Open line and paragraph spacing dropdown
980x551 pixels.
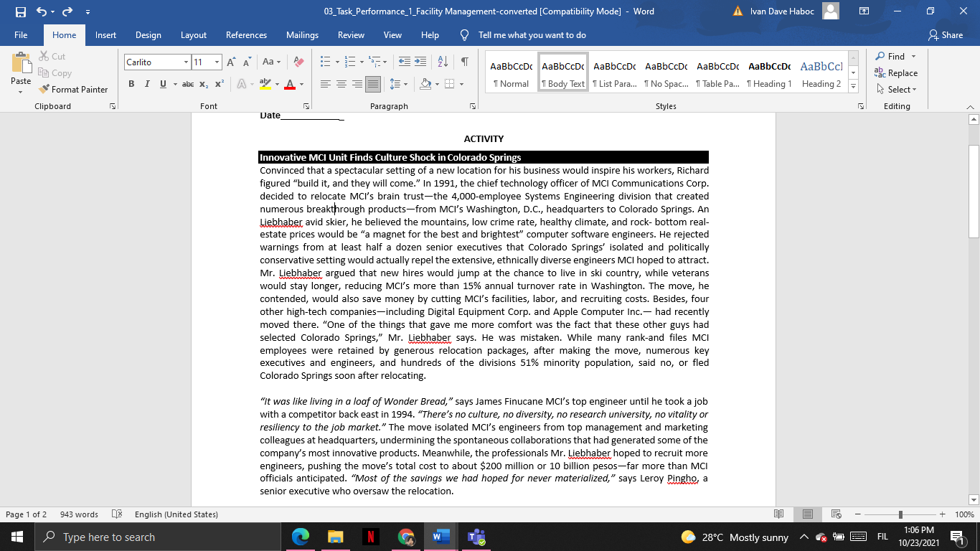[398, 84]
